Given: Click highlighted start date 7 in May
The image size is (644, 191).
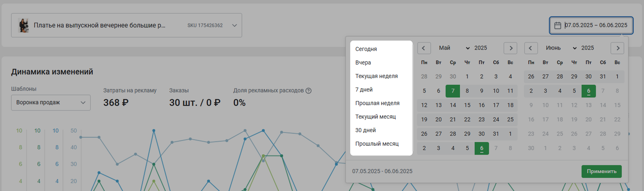Looking at the screenshot, I should [x=453, y=91].
